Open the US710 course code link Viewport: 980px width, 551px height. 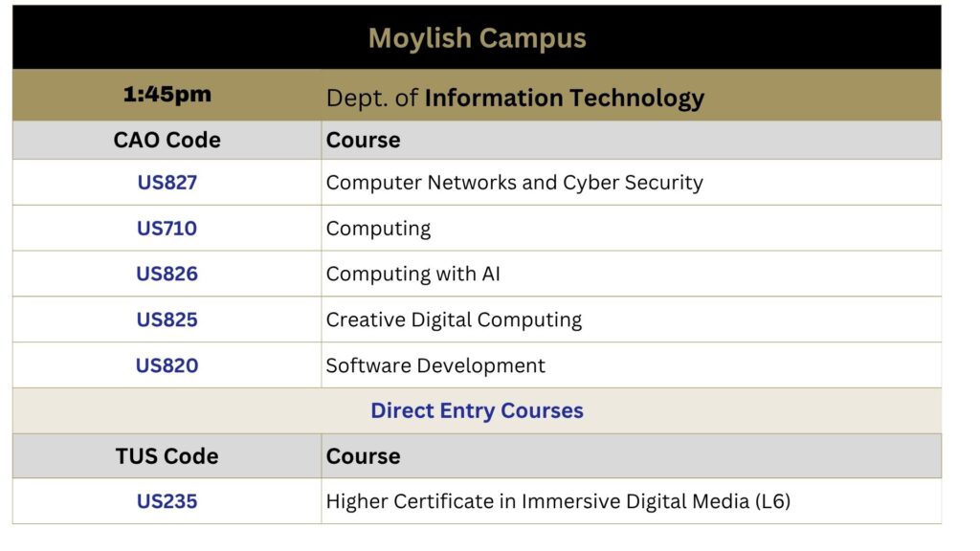[167, 228]
